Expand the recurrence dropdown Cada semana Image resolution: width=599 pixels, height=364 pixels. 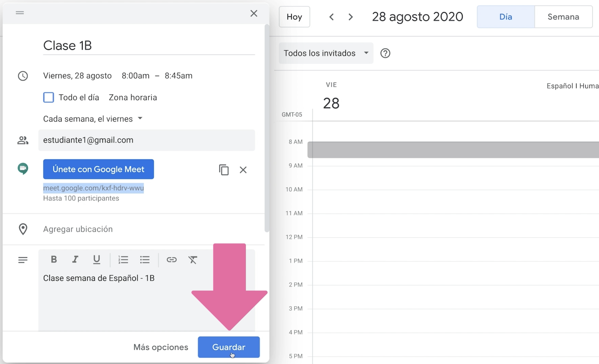[x=92, y=119]
